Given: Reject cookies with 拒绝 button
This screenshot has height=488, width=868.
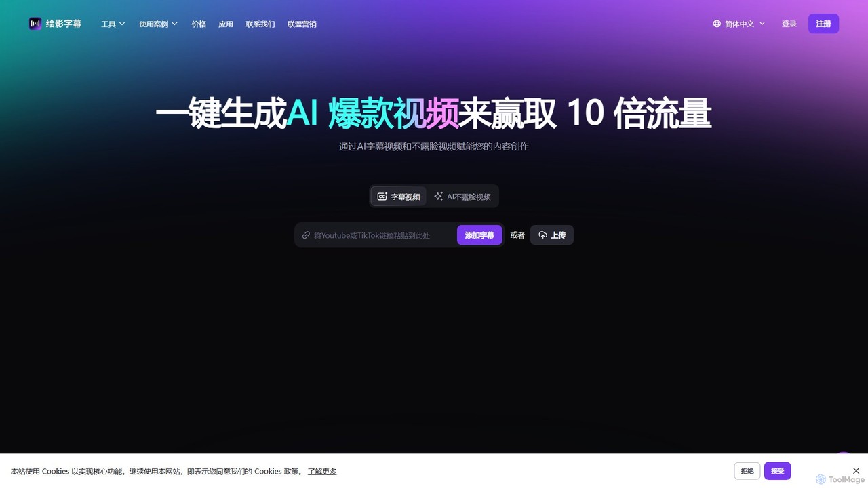Looking at the screenshot, I should (747, 471).
